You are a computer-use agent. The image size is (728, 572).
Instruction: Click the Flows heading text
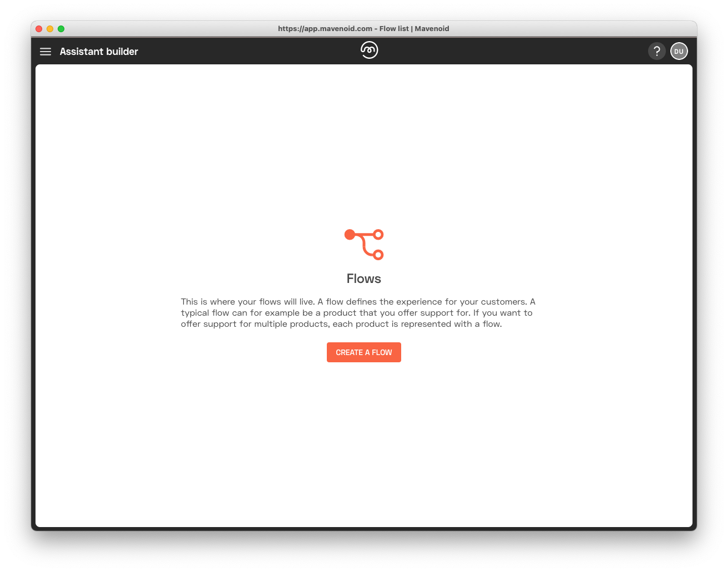click(x=364, y=279)
